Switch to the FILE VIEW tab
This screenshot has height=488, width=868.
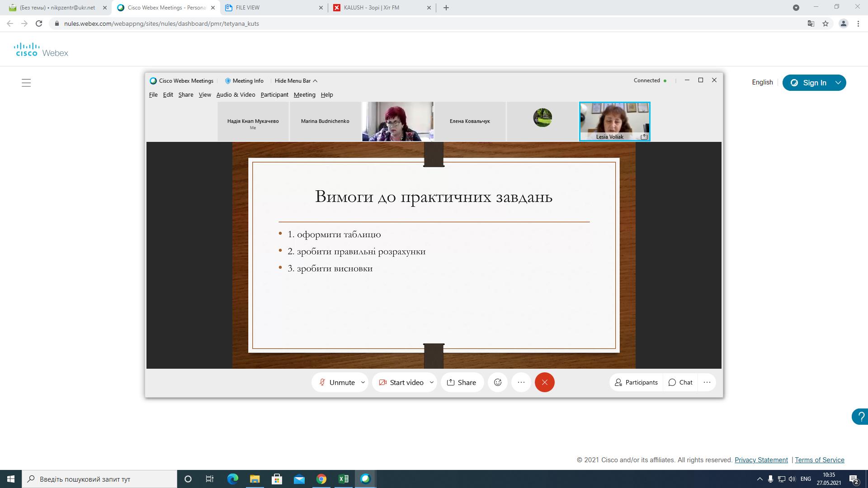(274, 8)
